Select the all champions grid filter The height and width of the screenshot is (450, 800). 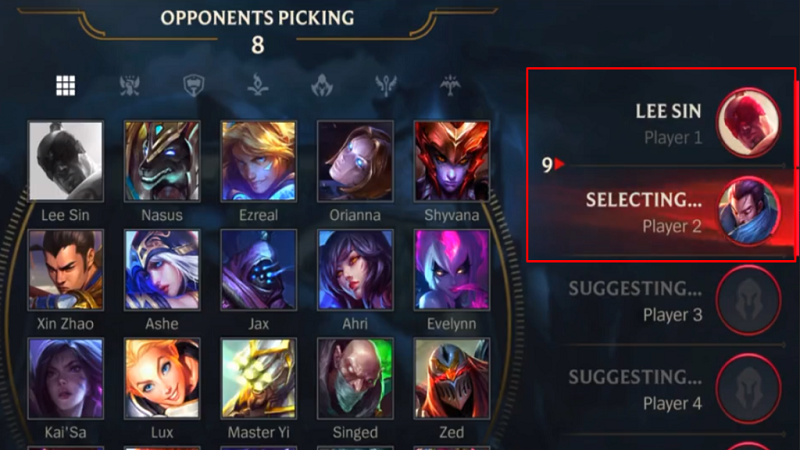click(x=66, y=86)
